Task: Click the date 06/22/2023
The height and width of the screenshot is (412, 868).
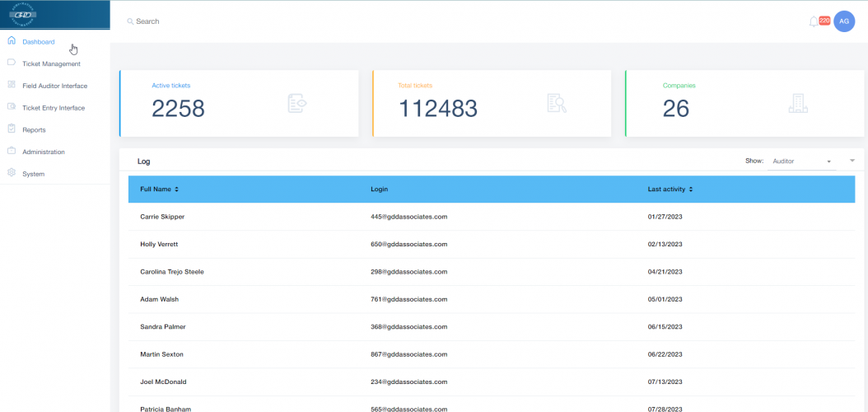Action: tap(665, 354)
